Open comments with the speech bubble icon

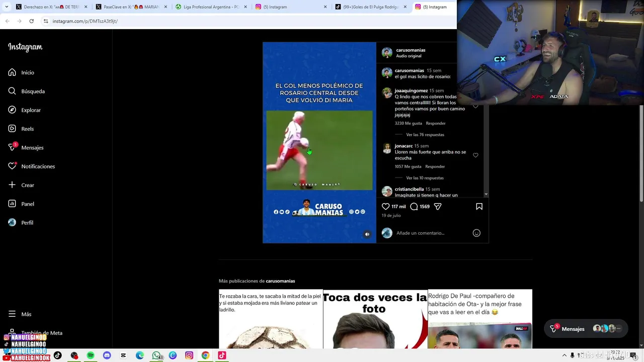coord(414,206)
